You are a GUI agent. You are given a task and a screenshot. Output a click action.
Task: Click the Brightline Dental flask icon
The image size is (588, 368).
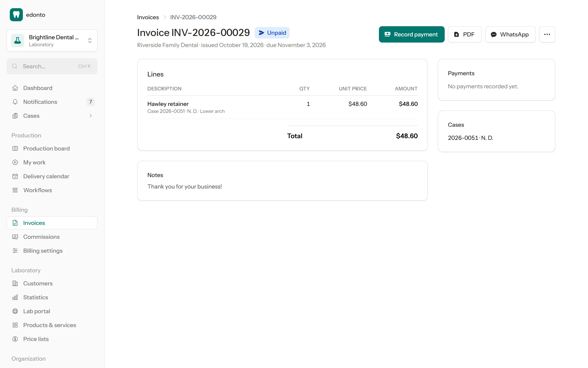pyautogui.click(x=18, y=40)
